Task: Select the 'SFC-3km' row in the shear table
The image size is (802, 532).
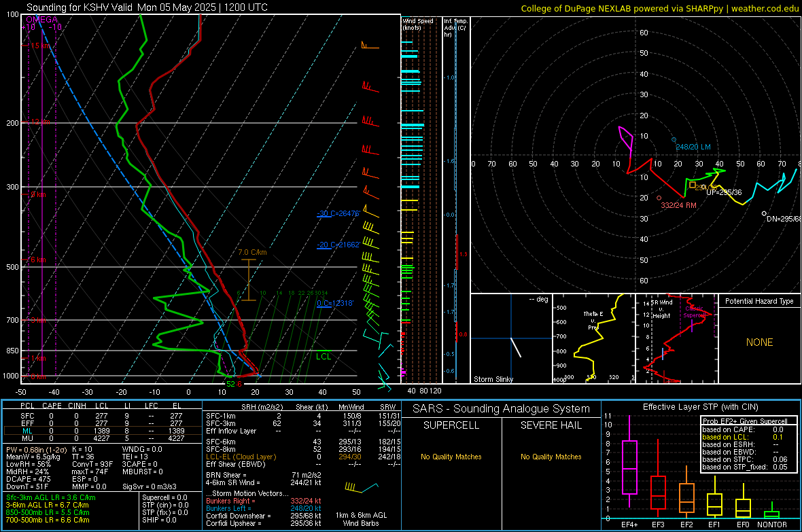Action: point(302,423)
